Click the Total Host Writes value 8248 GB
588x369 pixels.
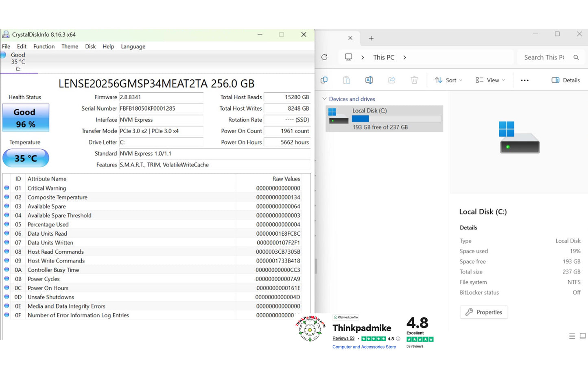coord(287,109)
